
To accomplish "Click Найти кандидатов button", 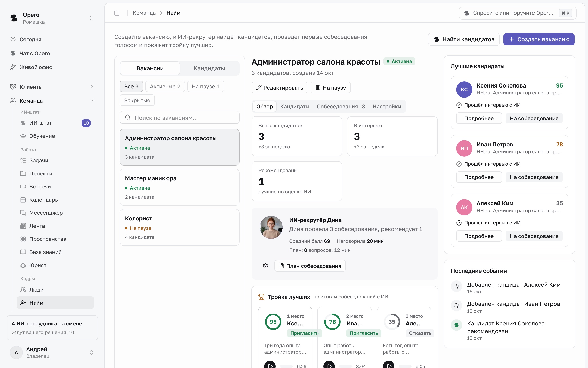I will click(x=464, y=39).
